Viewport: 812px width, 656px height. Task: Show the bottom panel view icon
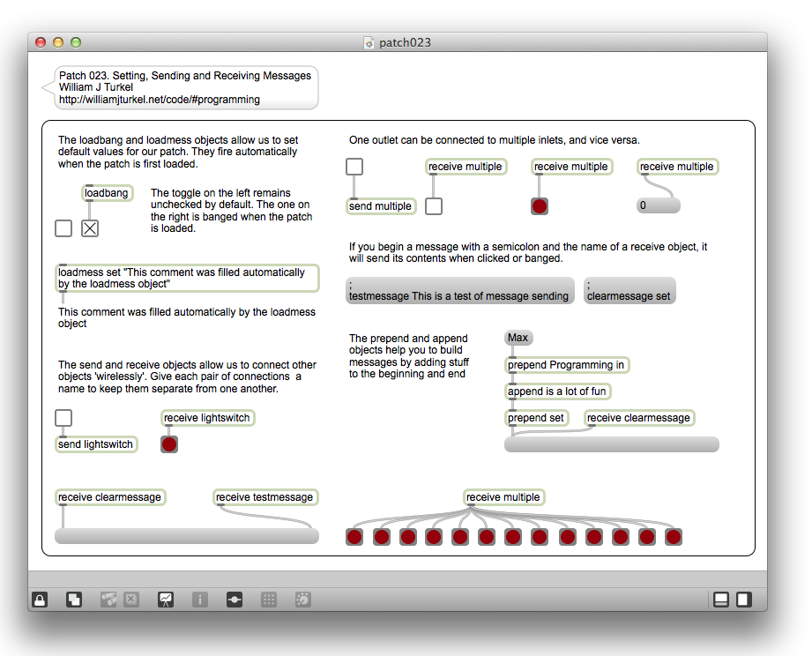tap(720, 600)
